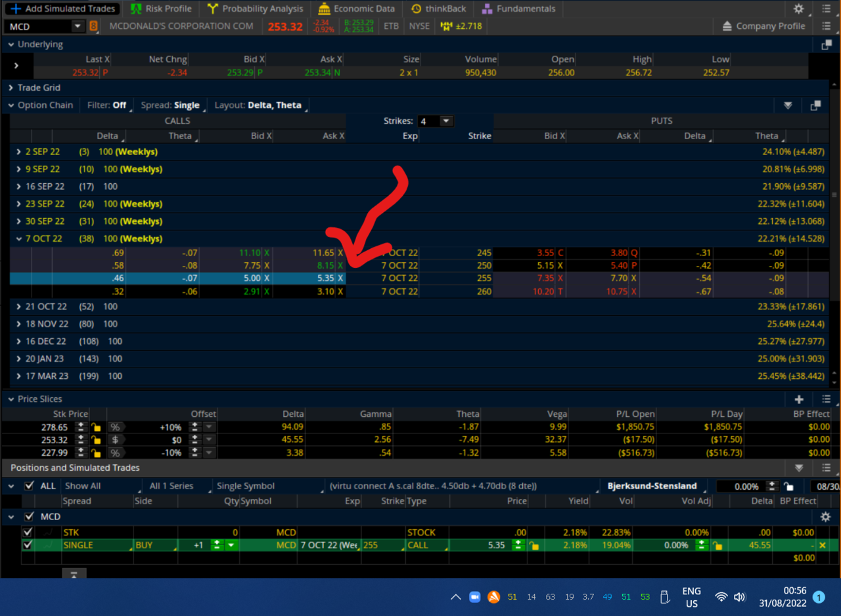
Task: Open the settings gear in the top bar
Action: (x=798, y=9)
